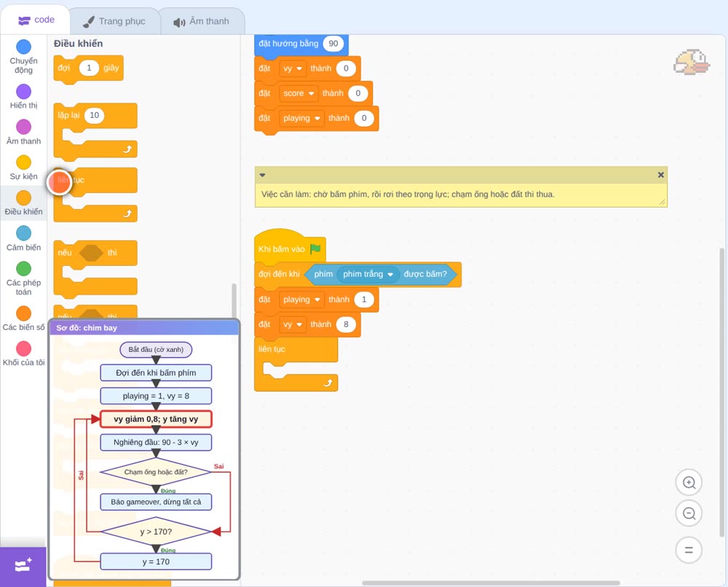Click the 'Sơ đồ: chim bay' flowchart title
Image resolution: width=728 pixels, height=587 pixels.
(87, 328)
